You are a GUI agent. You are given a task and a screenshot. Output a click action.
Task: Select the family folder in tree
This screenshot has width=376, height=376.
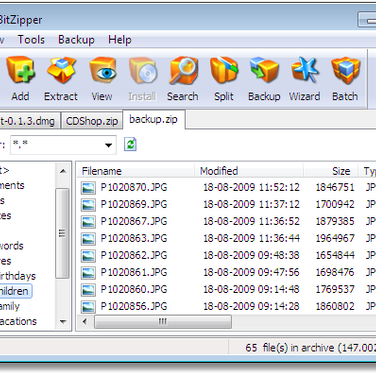click(10, 306)
